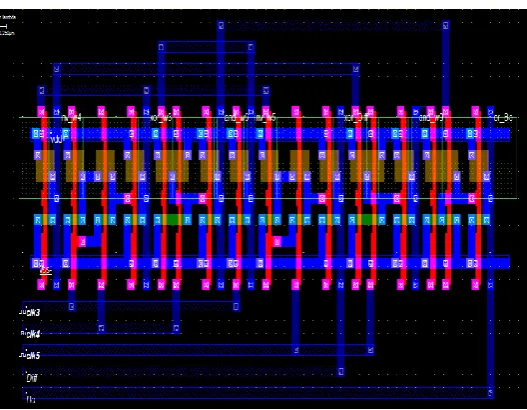Screen dimensions: 527x410
Task: Select the right via on the clock-4 bus
Action: pyautogui.click(x=176, y=328)
